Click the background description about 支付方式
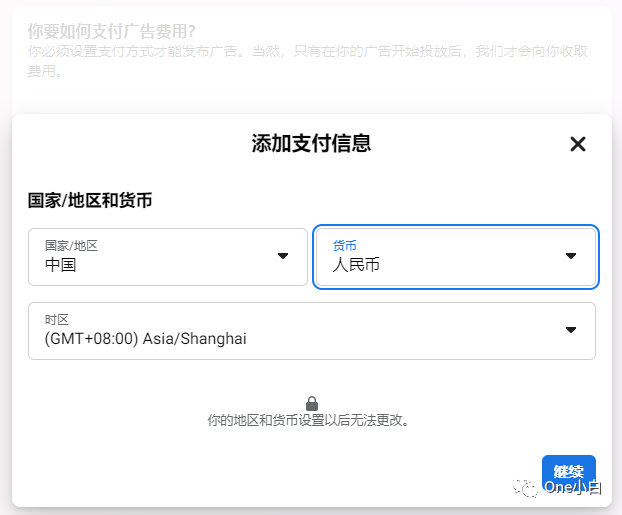 coord(307,61)
